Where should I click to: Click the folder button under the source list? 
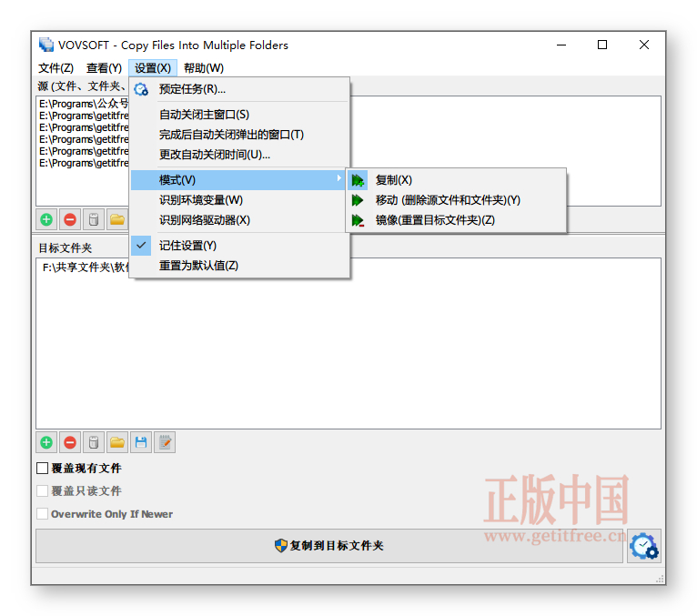pos(117,219)
